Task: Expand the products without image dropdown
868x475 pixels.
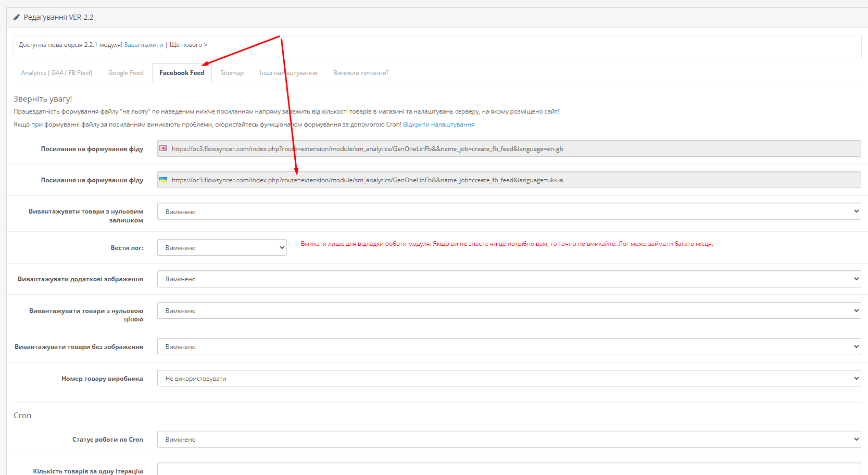Action: coord(508,346)
